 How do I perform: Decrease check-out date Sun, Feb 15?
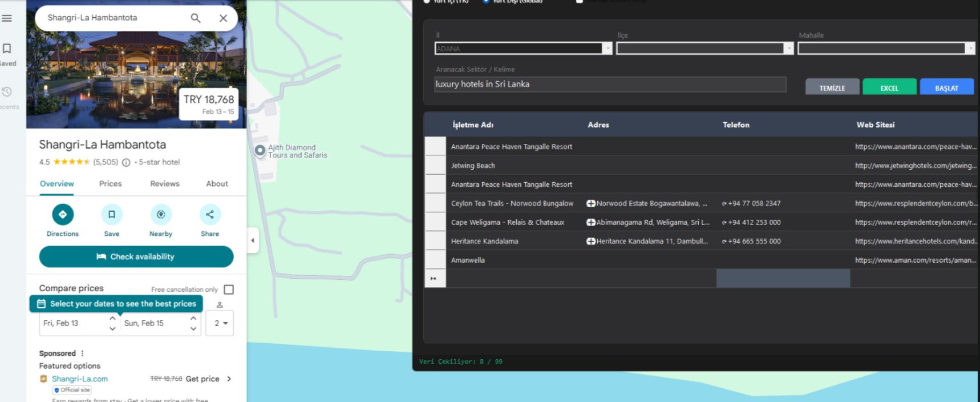(193, 328)
